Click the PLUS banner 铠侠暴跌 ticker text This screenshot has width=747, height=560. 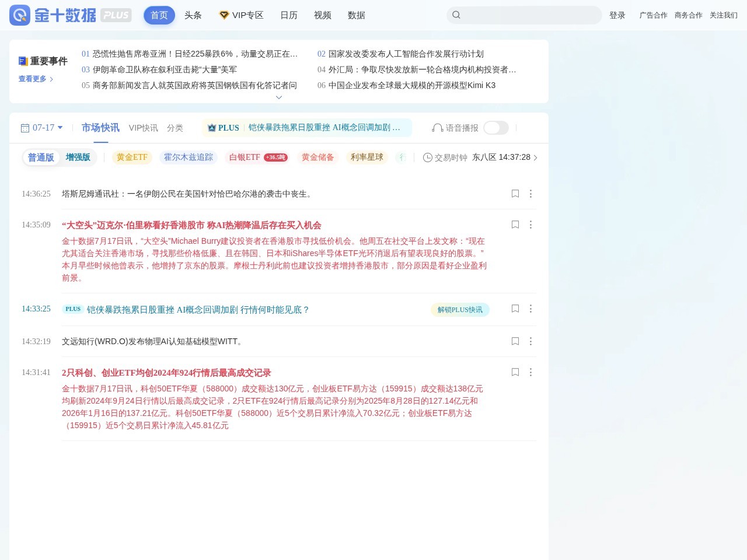point(324,128)
